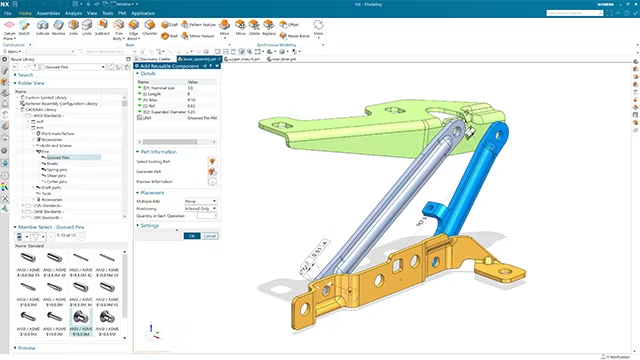Image resolution: width=640 pixels, height=360 pixels.
Task: Select Cotter pins in the folder tree
Action: [56, 182]
